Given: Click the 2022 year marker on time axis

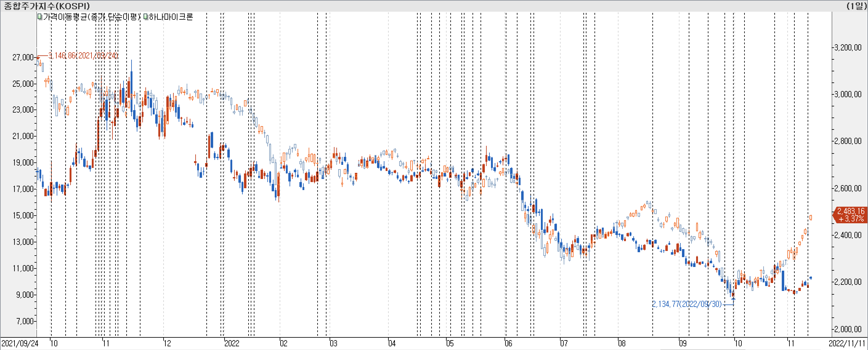Looking at the screenshot, I should click(x=232, y=343).
